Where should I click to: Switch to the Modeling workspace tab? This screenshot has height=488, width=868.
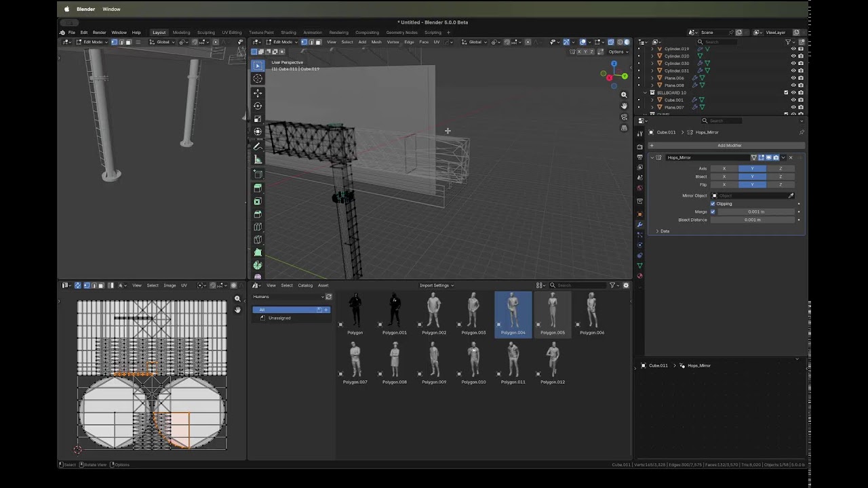(181, 33)
